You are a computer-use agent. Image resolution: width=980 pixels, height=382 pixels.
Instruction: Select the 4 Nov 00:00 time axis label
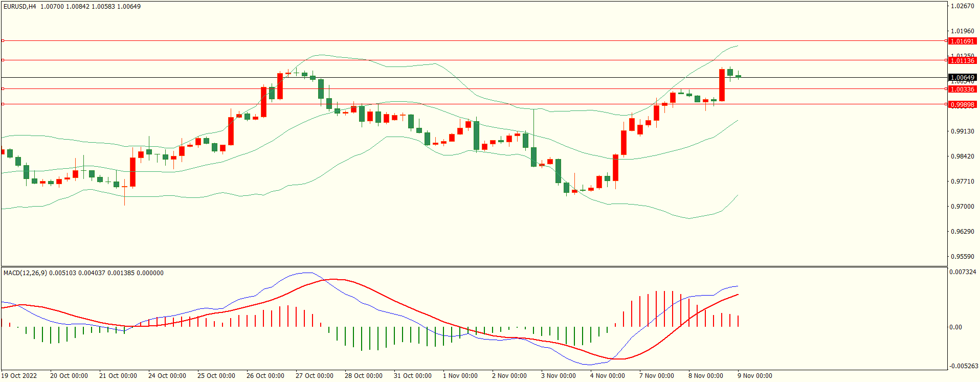point(608,376)
